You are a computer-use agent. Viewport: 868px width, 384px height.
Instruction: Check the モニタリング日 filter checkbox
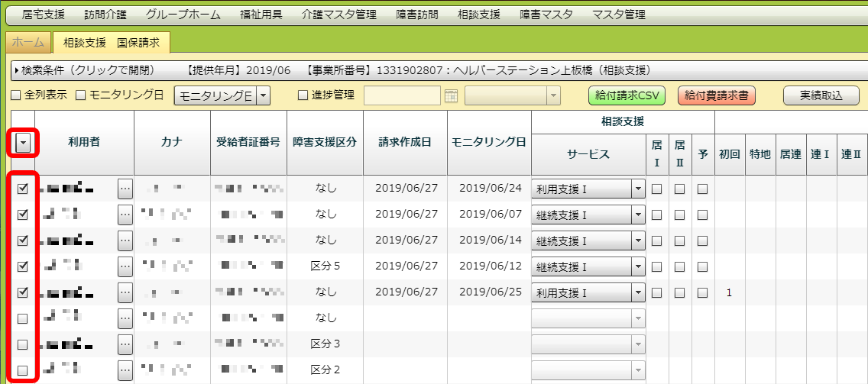[x=81, y=95]
